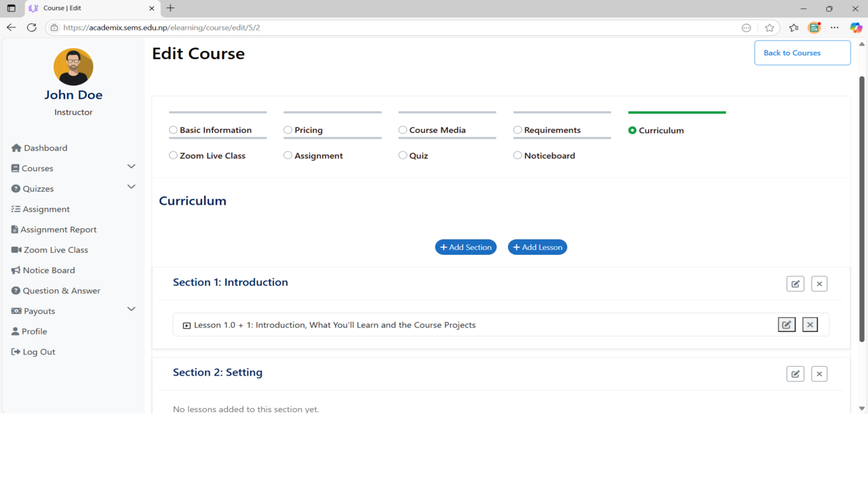
Task: Click the browser address bar URL
Action: point(161,28)
